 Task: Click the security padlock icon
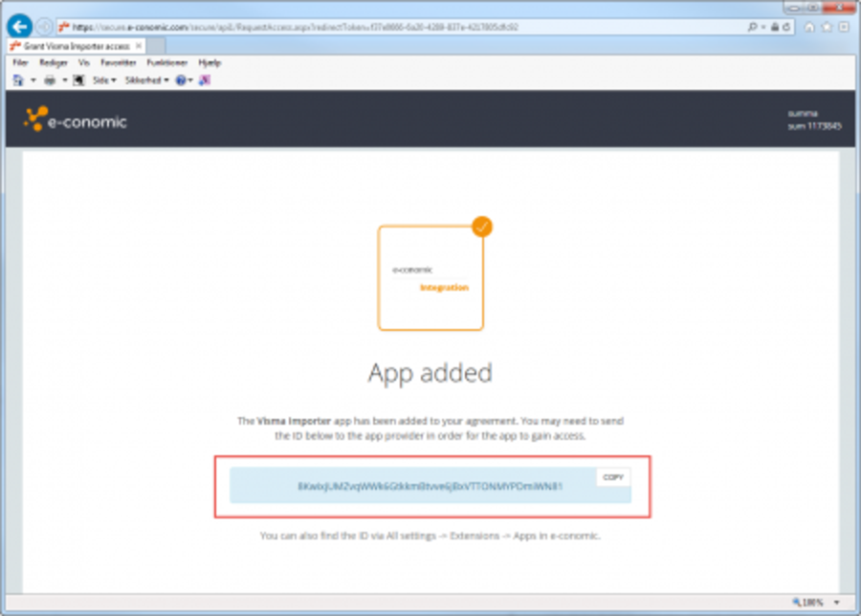773,27
